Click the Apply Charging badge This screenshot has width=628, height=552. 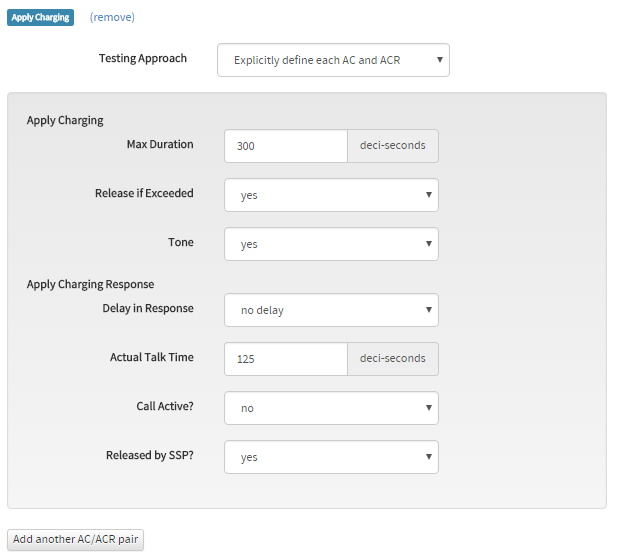point(40,17)
